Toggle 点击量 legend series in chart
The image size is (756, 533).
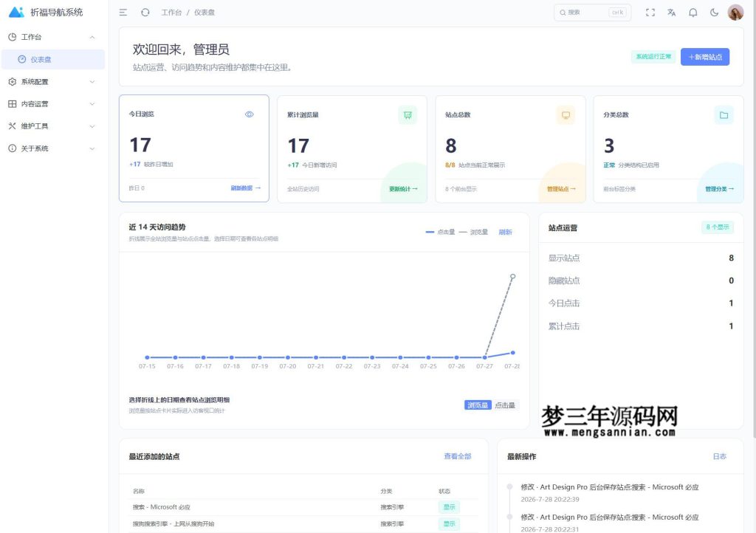(440, 233)
